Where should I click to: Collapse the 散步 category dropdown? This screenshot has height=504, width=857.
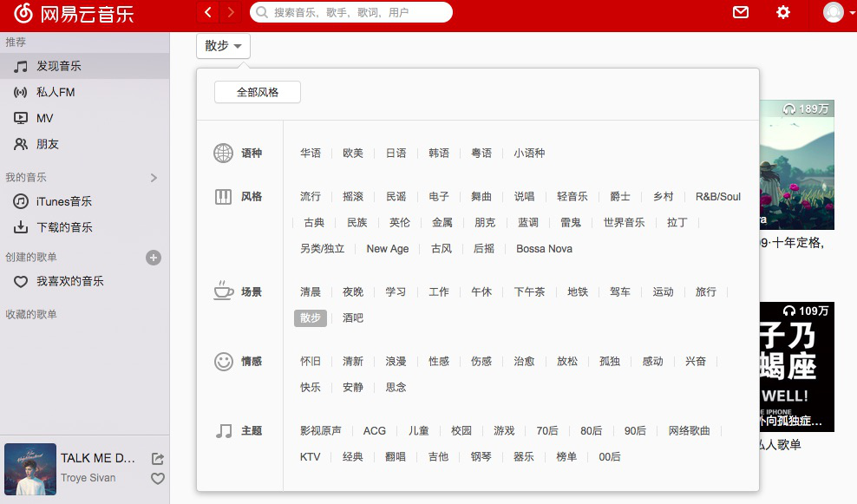(223, 46)
